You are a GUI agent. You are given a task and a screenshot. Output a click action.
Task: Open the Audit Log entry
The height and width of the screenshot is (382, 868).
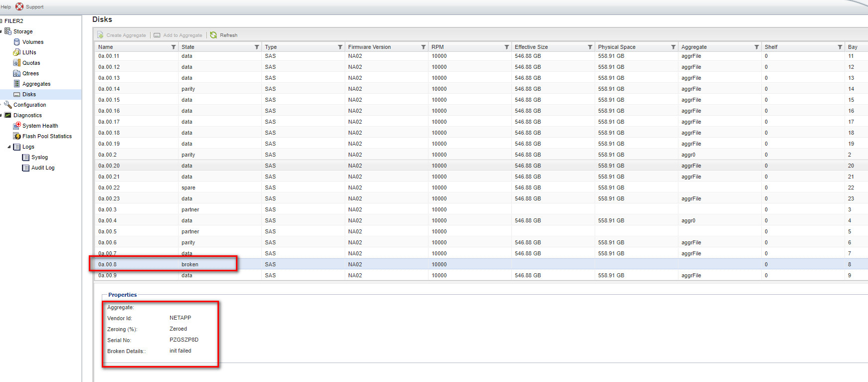point(43,168)
